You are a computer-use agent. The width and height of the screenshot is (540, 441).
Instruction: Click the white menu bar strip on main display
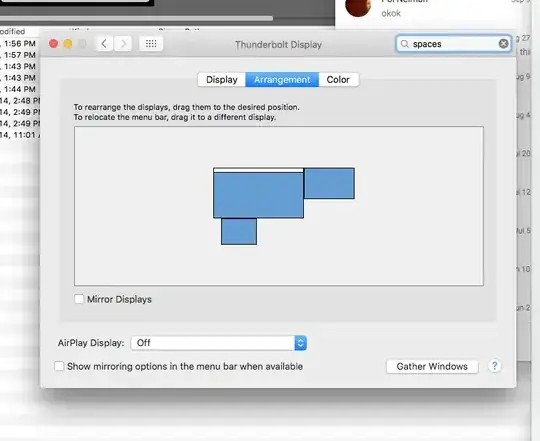[258, 170]
